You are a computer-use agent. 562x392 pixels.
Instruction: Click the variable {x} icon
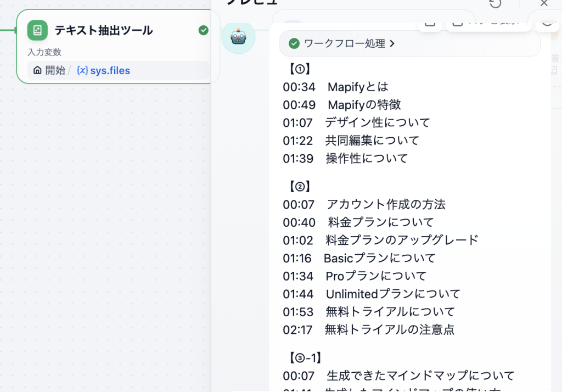pos(82,70)
